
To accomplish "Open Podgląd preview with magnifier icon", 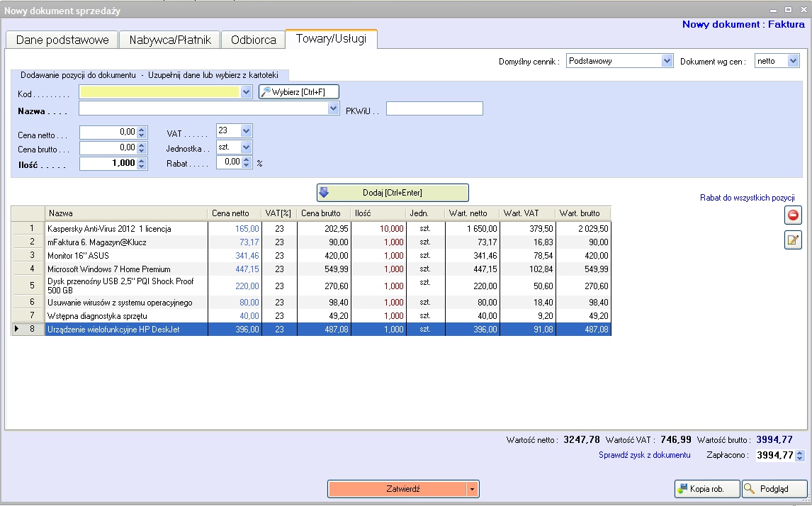I will click(774, 489).
